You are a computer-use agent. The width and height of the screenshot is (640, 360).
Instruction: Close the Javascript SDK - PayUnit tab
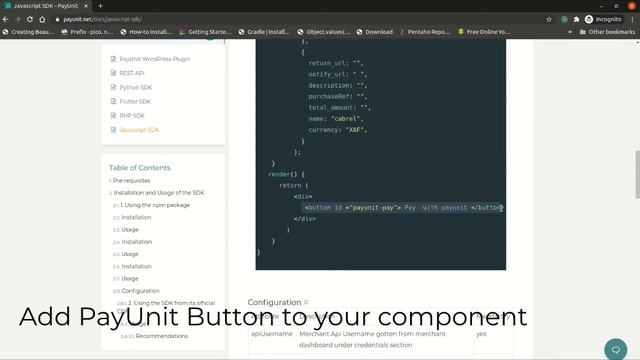[86, 6]
